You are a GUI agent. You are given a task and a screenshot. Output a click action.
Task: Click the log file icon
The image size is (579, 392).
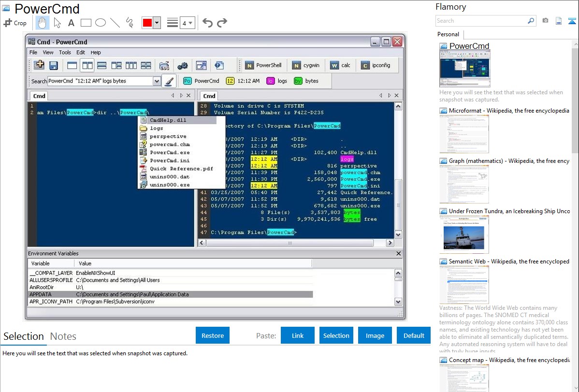[x=164, y=65]
